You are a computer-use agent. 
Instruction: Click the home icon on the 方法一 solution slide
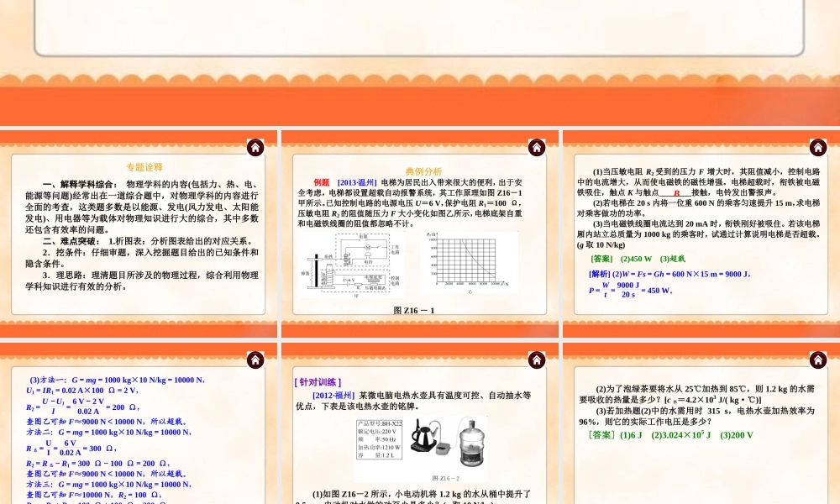click(x=255, y=359)
